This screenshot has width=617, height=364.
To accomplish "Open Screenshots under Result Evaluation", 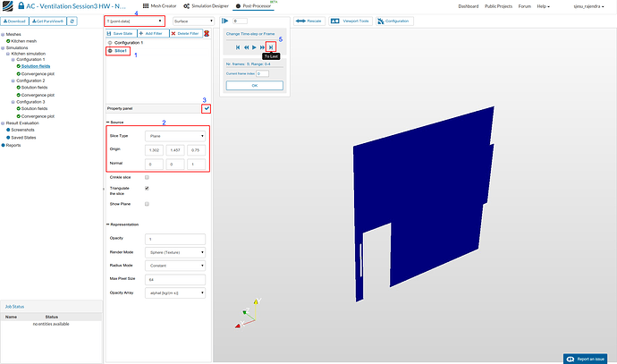I will pyautogui.click(x=22, y=130).
